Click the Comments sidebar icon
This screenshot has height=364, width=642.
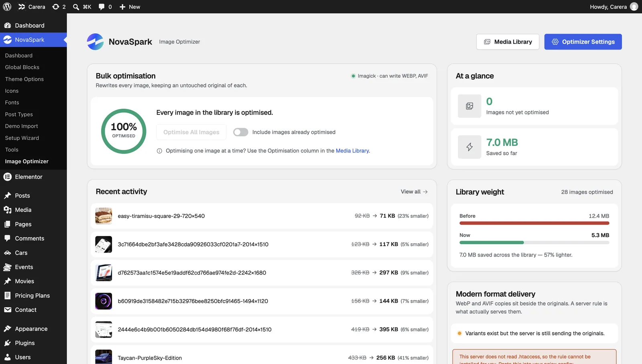[x=8, y=238]
